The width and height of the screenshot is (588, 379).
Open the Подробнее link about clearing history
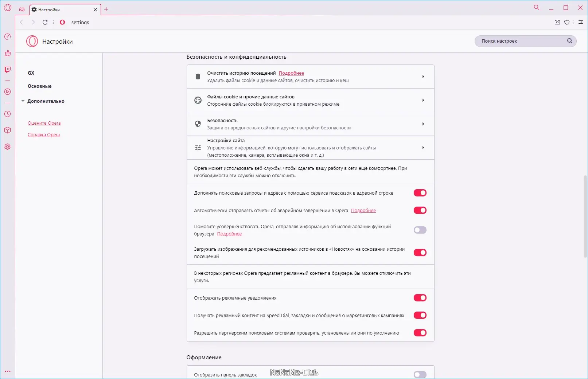[291, 73]
